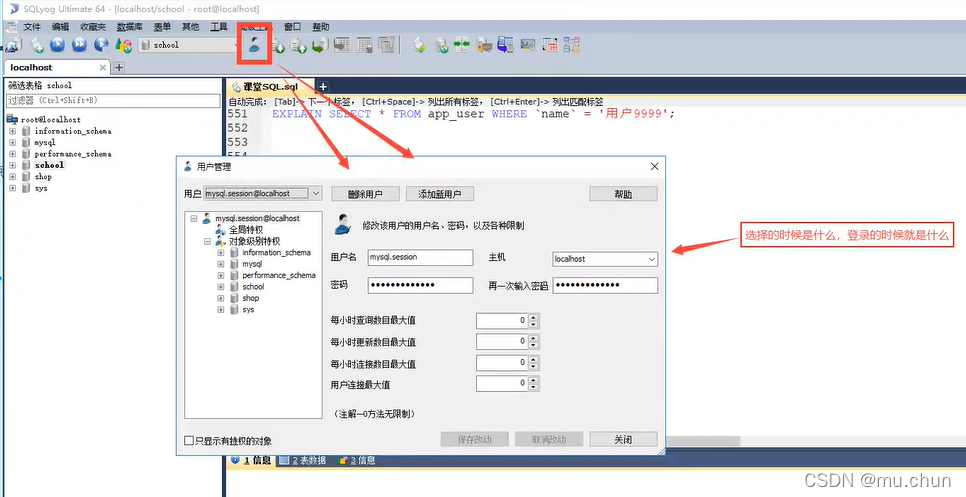This screenshot has height=497, width=966.
Task: Open the 文件 menu
Action: click(32, 27)
